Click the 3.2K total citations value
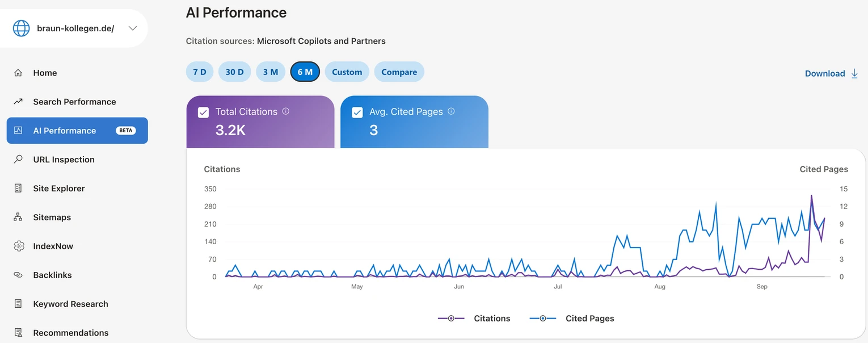The width and height of the screenshot is (868, 343). pyautogui.click(x=230, y=130)
